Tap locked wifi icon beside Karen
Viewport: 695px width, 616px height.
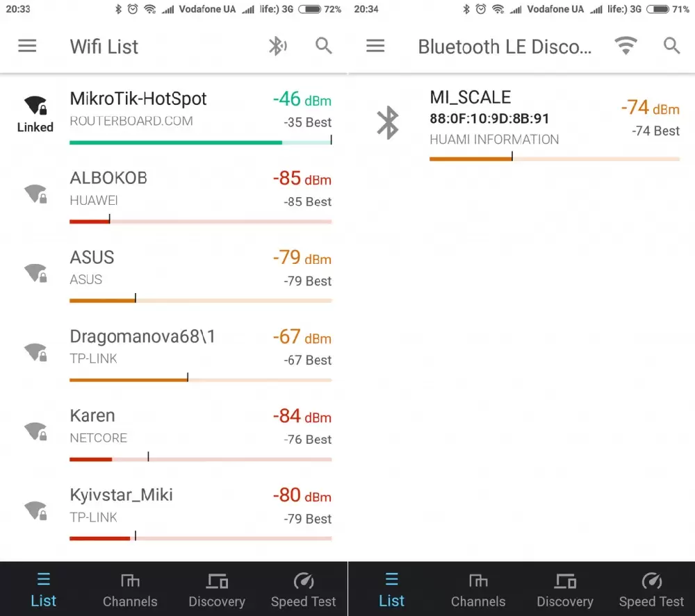tap(35, 431)
